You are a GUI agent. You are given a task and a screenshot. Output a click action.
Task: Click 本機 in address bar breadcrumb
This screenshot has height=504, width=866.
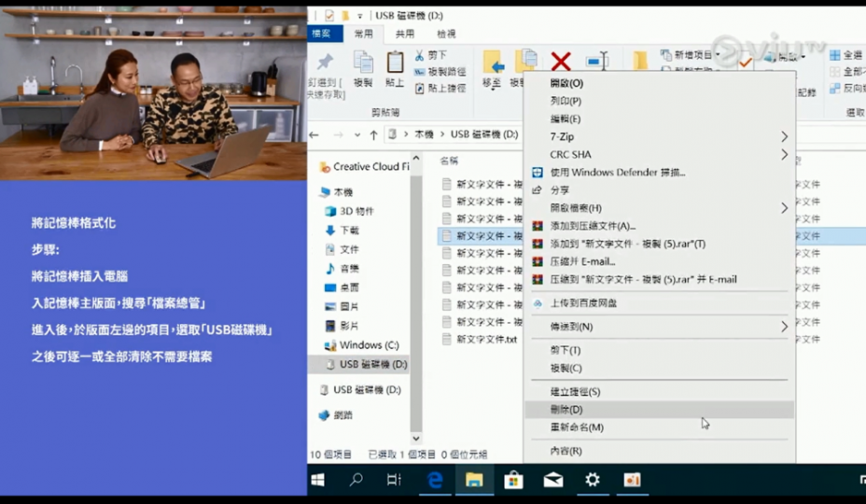(x=424, y=134)
